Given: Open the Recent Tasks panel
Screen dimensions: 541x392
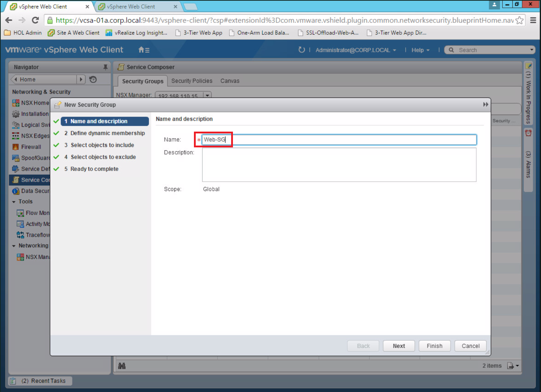Looking at the screenshot, I should point(40,381).
